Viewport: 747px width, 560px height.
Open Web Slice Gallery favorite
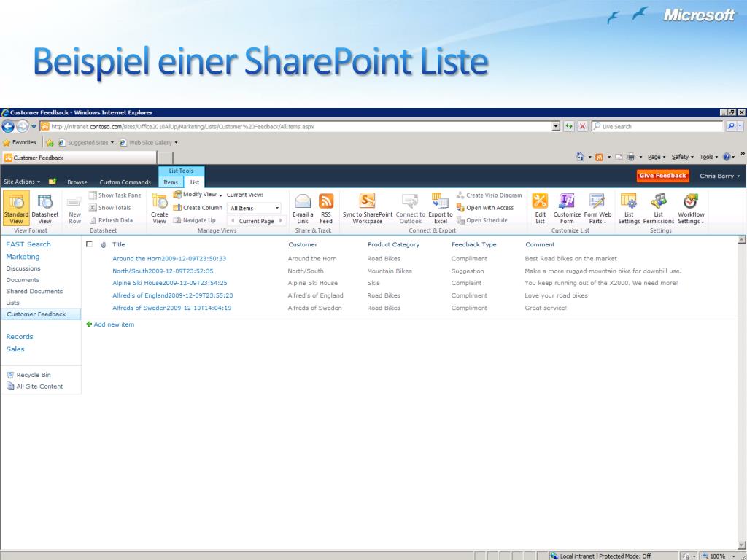(x=149, y=142)
